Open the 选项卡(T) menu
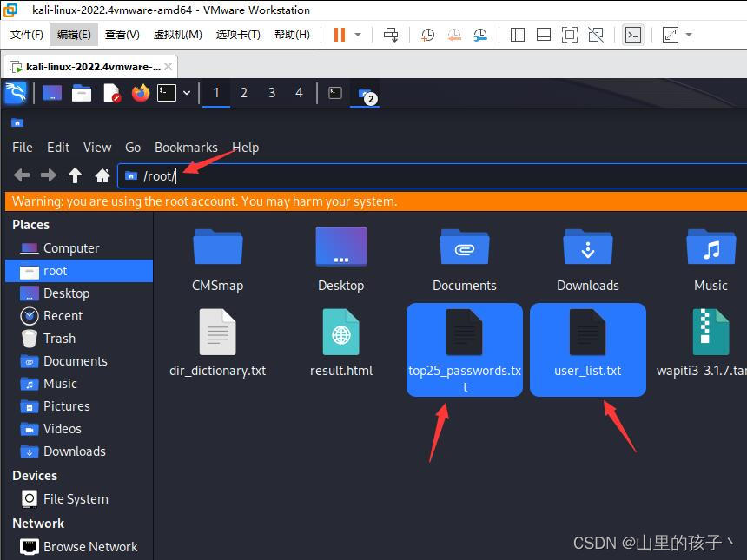 238,35
